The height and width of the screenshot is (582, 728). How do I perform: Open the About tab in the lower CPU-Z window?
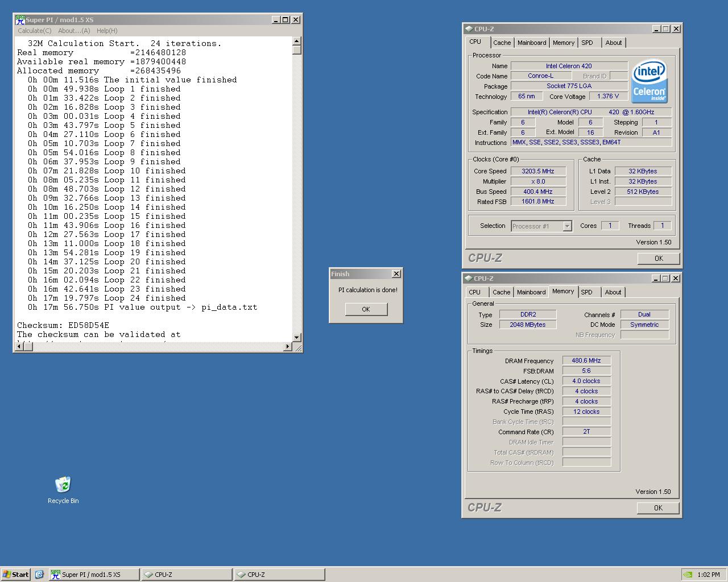coord(613,292)
